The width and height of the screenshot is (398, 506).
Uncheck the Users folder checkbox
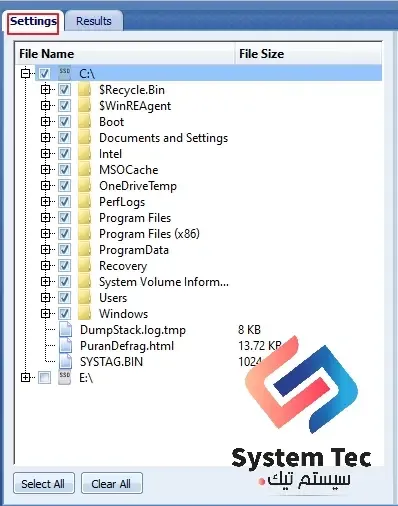[x=64, y=297]
